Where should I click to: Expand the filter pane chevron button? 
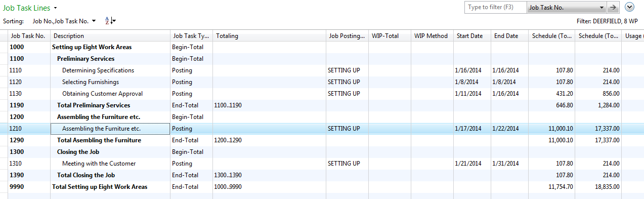630,7
